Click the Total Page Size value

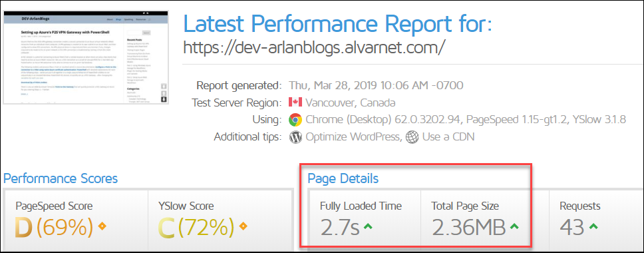(x=468, y=228)
